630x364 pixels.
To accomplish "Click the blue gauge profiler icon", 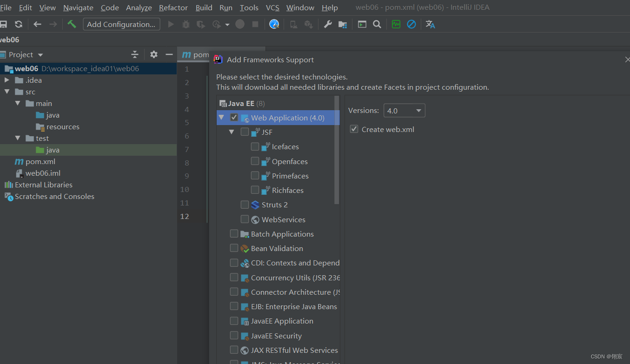I will point(274,24).
